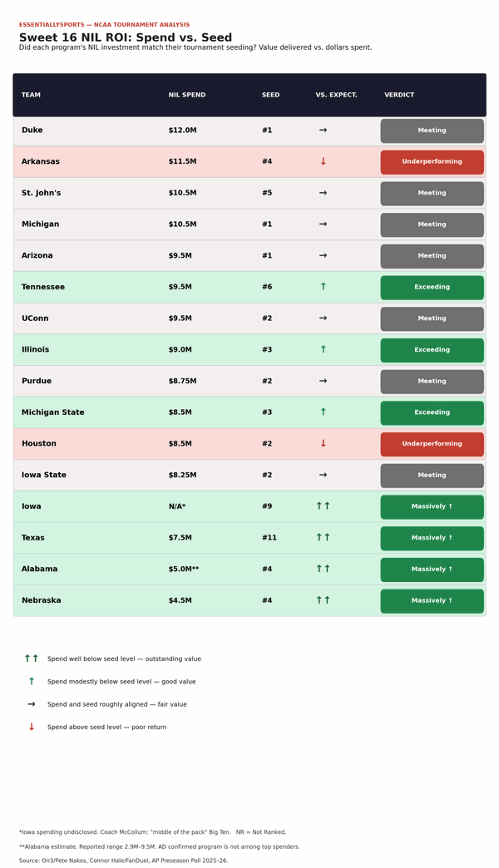Click the right arrow legend icon
Image resolution: width=499 pixels, height=868 pixels.
click(x=32, y=704)
